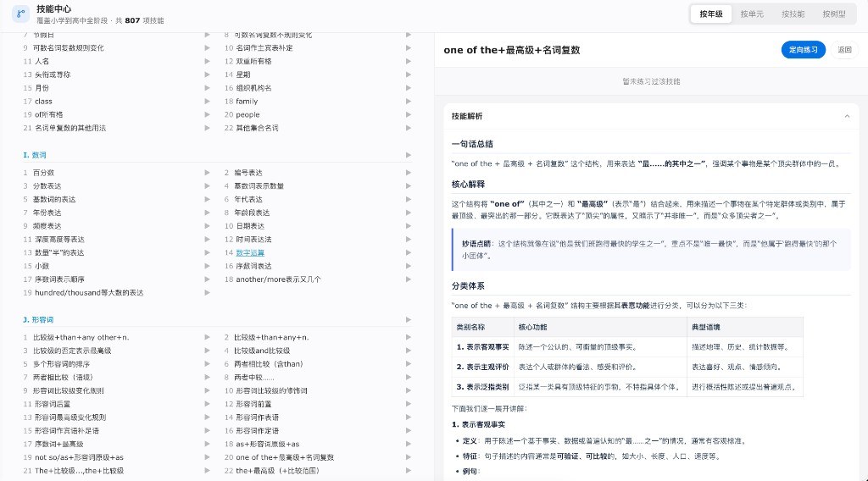Open arrow next to 频度表达
This screenshot has height=481, width=868.
(x=207, y=225)
